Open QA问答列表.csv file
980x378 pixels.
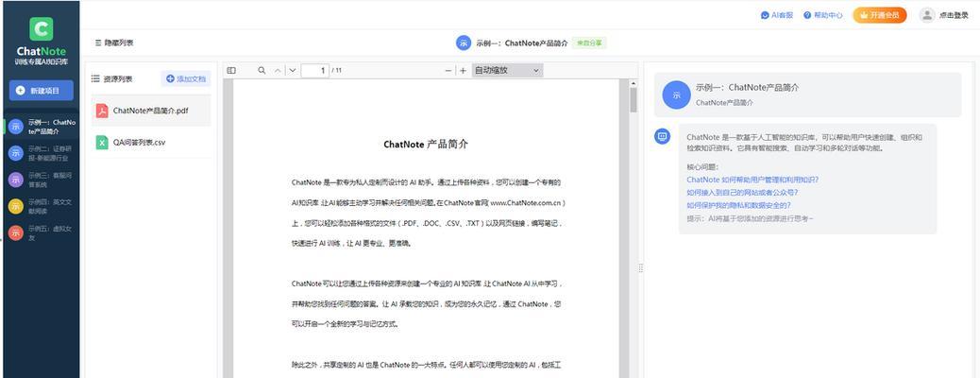[x=151, y=142]
